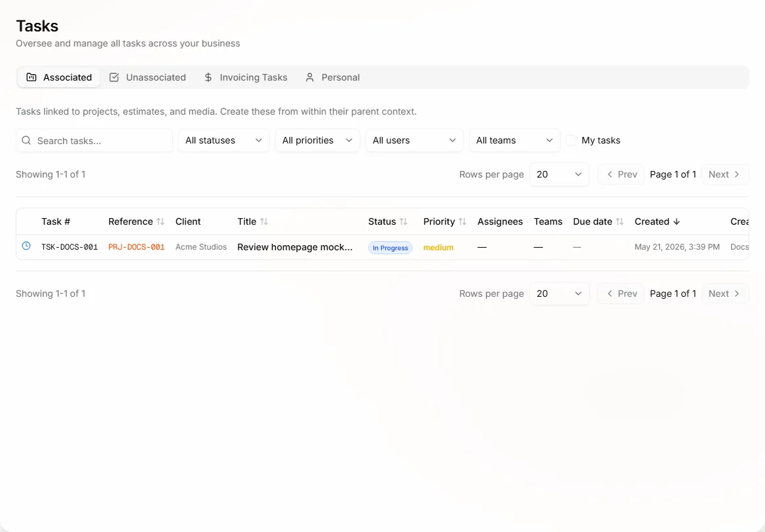Sort by Priority using its sort arrows

tap(462, 221)
